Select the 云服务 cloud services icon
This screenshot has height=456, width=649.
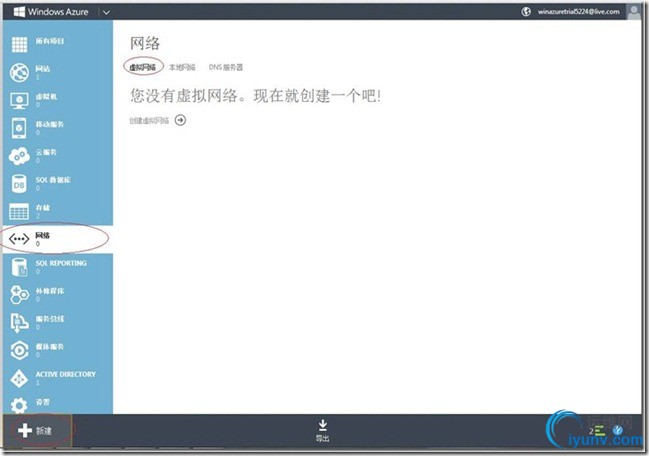click(19, 156)
